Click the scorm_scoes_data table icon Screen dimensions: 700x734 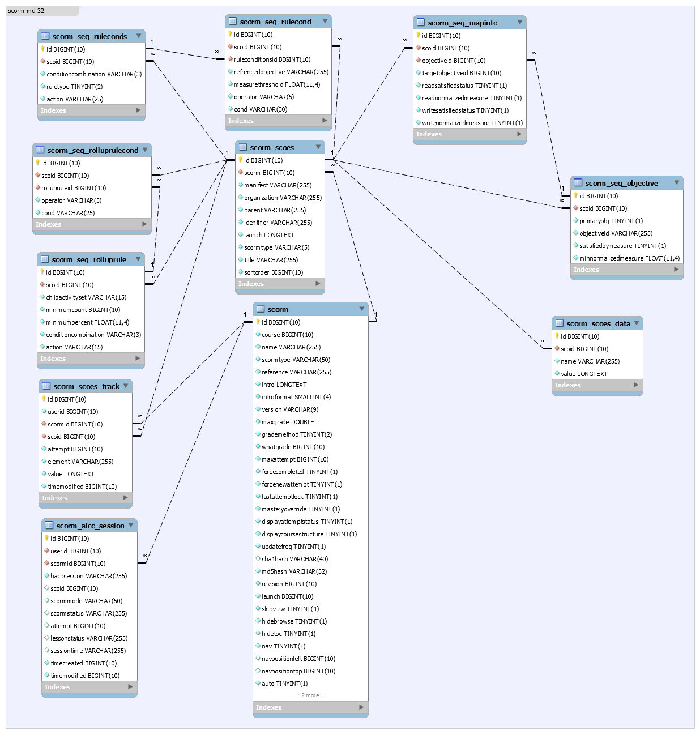[560, 323]
